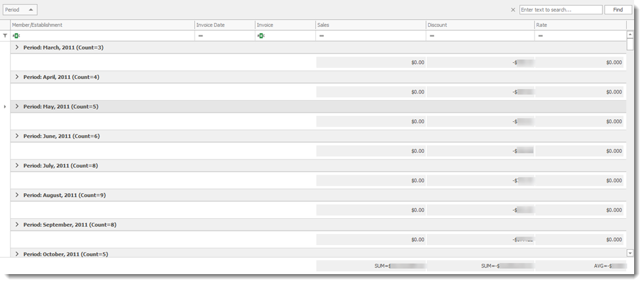Expand the April, 2011 period group
Screen dimensions: 644x284
(x=17, y=77)
